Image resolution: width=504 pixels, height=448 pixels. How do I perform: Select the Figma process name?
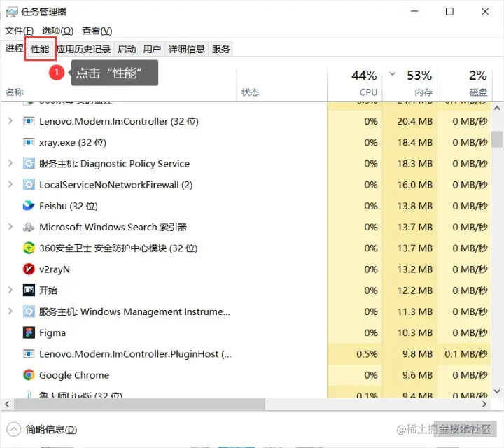point(52,333)
